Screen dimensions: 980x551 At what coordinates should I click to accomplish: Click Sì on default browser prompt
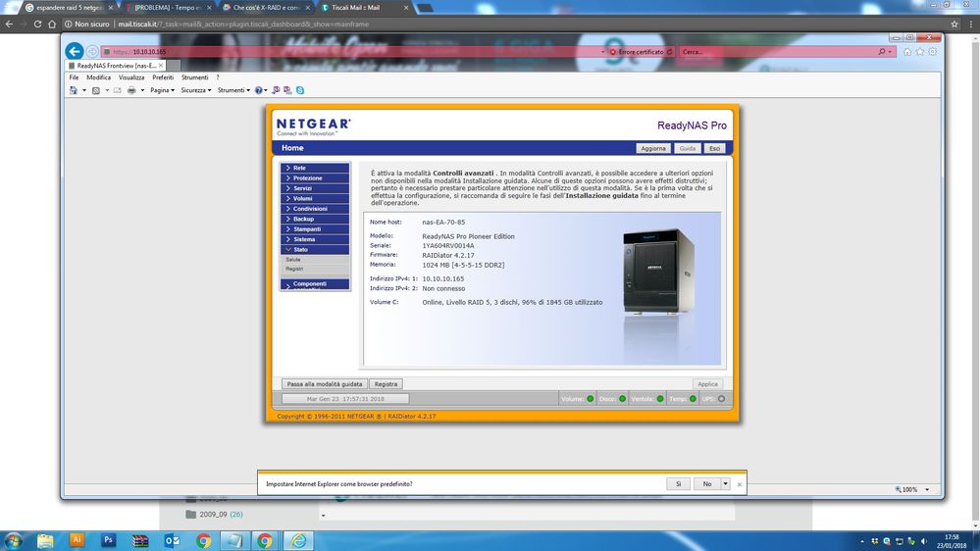(678, 483)
